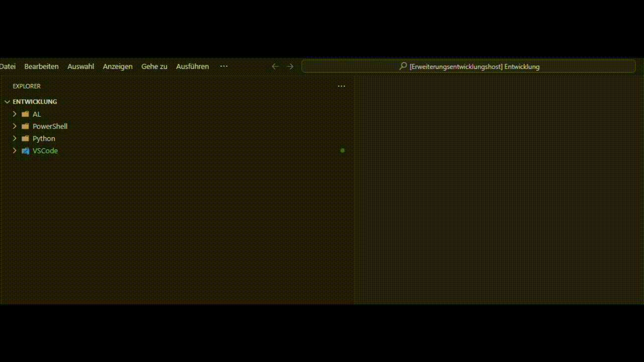This screenshot has height=362, width=644.
Task: Expand the PowerShell folder chevron
Action: (15, 126)
